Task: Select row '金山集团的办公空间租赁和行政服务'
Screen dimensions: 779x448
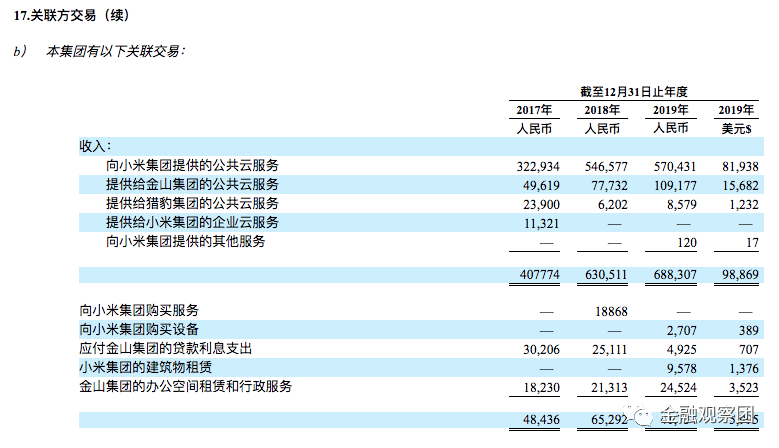Action: click(185, 386)
